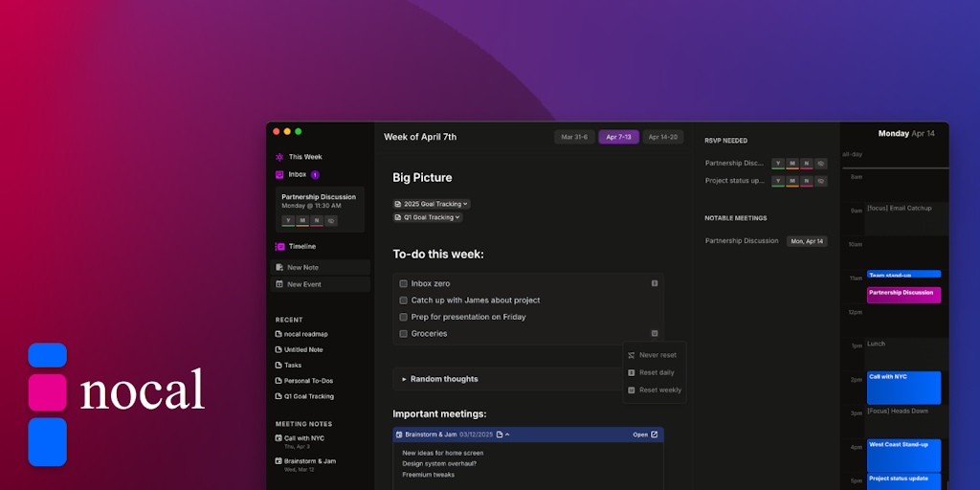
Task: Open the Call with NYC calendar event
Action: click(903, 388)
